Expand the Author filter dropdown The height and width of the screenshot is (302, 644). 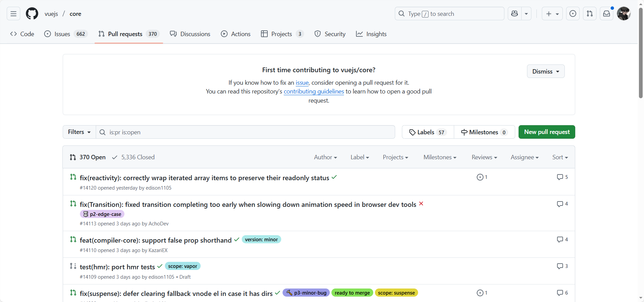pos(325,157)
